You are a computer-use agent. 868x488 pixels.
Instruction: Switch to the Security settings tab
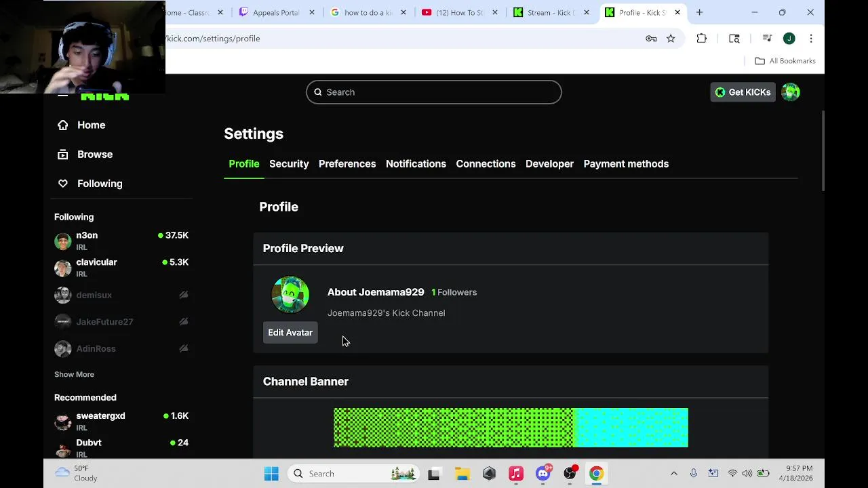pos(289,164)
